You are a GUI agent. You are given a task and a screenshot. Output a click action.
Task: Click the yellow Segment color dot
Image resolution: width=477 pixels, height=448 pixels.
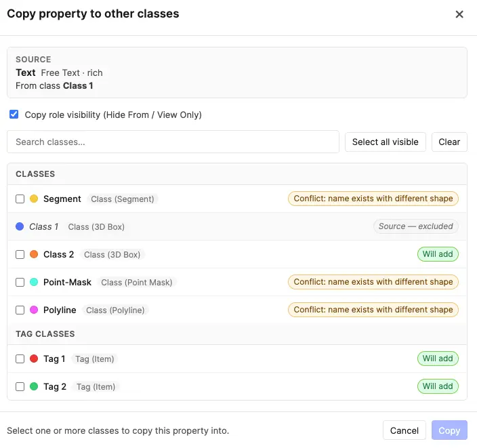pos(34,199)
